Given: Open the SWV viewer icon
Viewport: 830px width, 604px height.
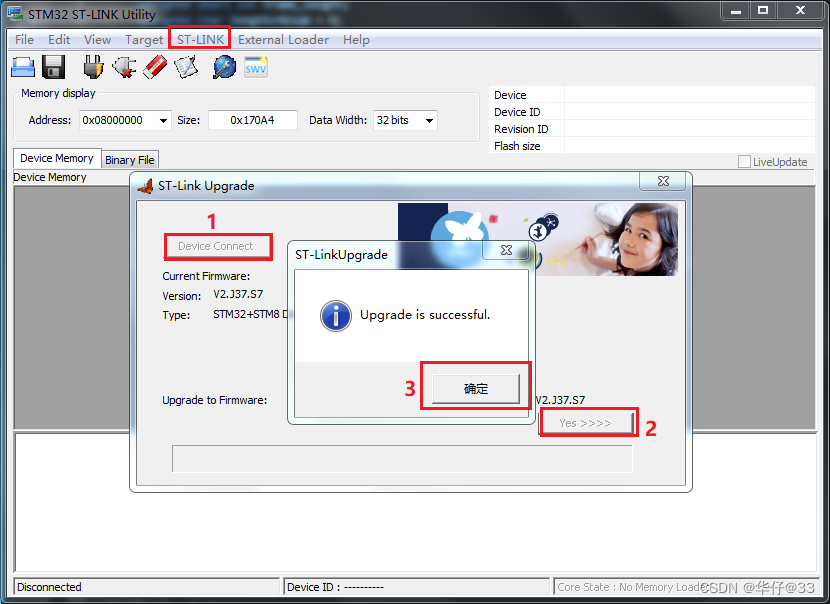Looking at the screenshot, I should pos(256,67).
